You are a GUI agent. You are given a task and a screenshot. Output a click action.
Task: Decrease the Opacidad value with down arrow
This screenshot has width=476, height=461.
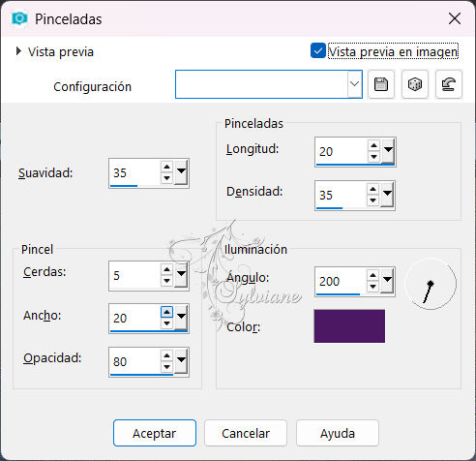(x=166, y=367)
